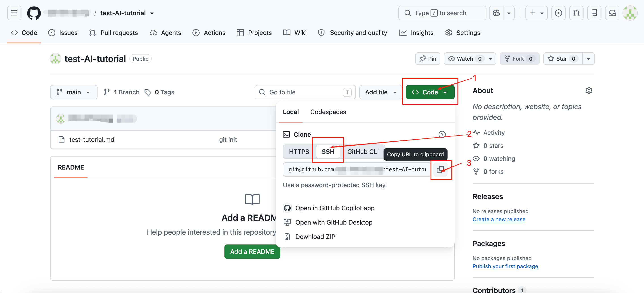
Task: Select the GitHub CLI clone option
Action: tap(363, 152)
